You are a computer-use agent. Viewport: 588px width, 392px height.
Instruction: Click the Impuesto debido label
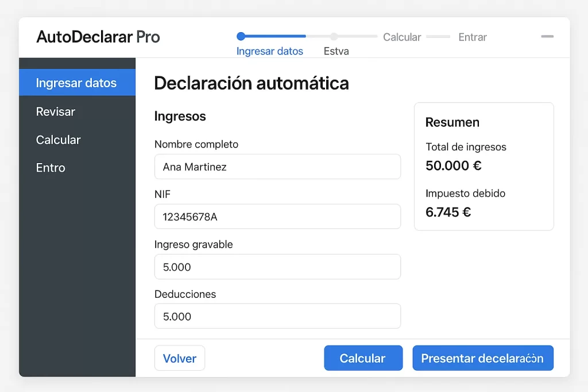[x=465, y=193]
